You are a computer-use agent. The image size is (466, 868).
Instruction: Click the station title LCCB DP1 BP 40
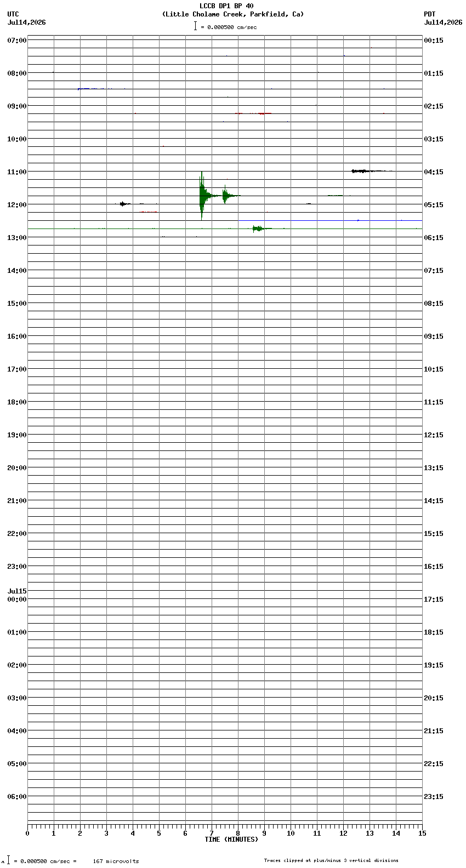[226, 6]
